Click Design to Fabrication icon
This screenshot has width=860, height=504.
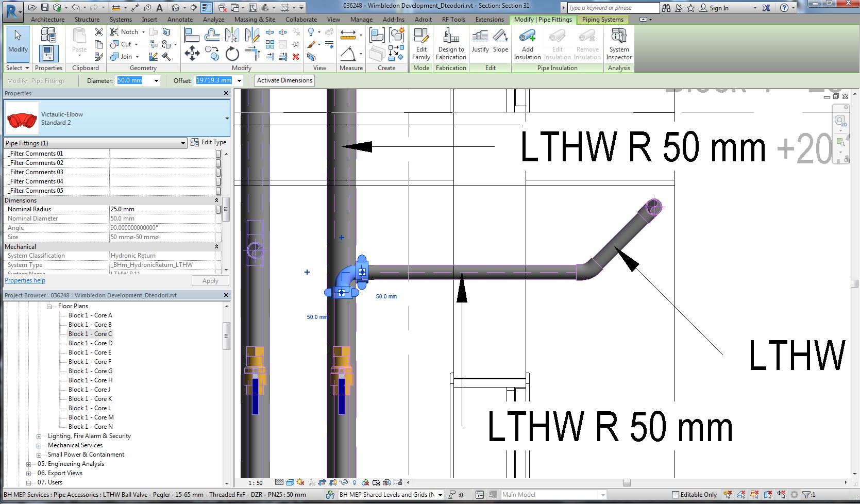point(451,44)
